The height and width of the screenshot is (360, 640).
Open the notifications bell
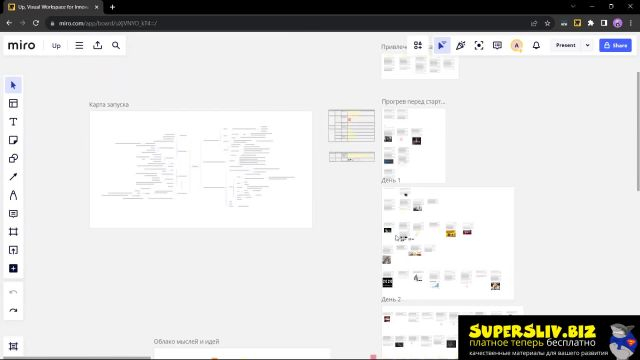[536, 45]
